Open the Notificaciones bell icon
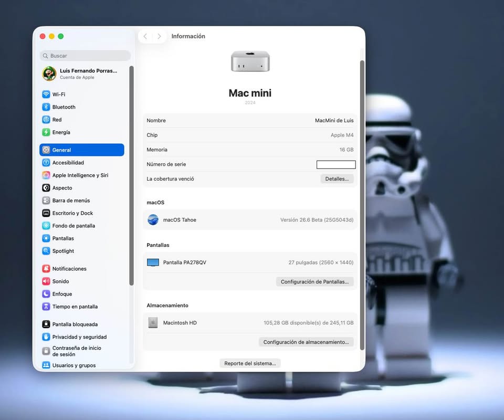This screenshot has width=504, height=420. click(x=46, y=269)
